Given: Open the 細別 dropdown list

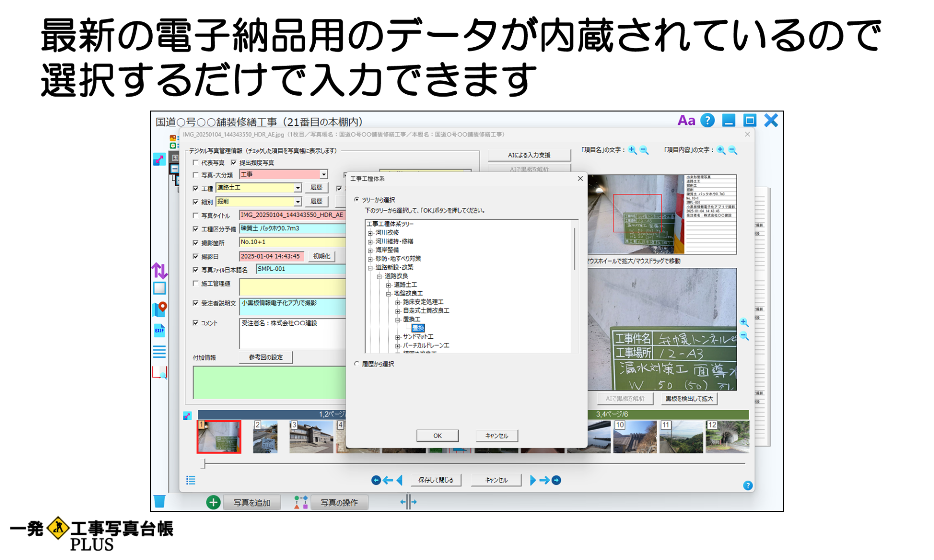Looking at the screenshot, I should coord(298,201).
